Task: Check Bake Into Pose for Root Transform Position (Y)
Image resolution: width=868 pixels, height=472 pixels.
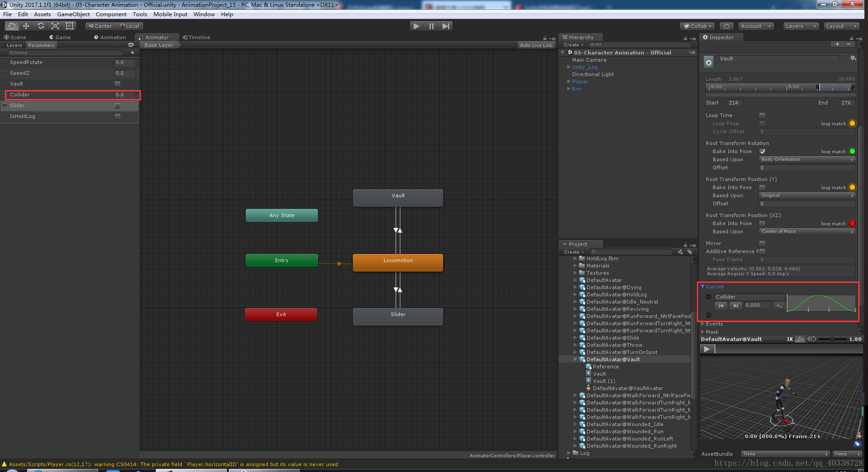Action: click(x=762, y=187)
